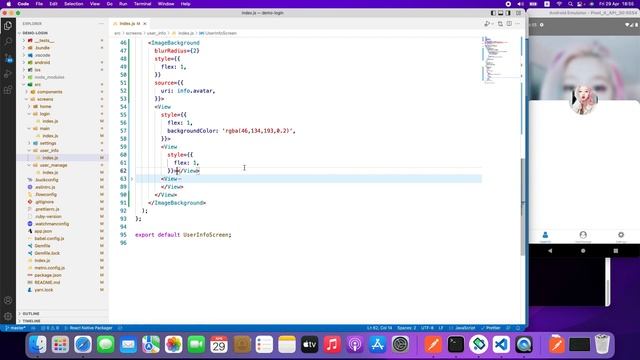
Task: Tap the Android recents square button
Action: tap(616, 251)
